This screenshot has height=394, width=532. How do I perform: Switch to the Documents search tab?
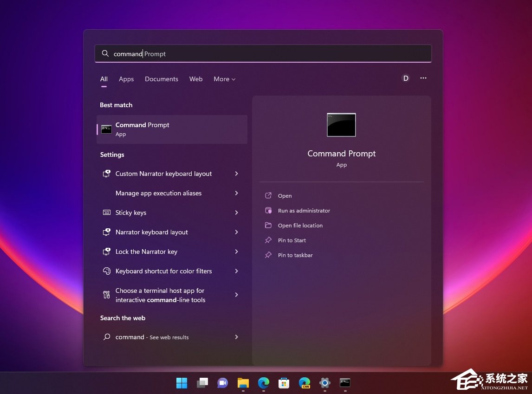[161, 79]
